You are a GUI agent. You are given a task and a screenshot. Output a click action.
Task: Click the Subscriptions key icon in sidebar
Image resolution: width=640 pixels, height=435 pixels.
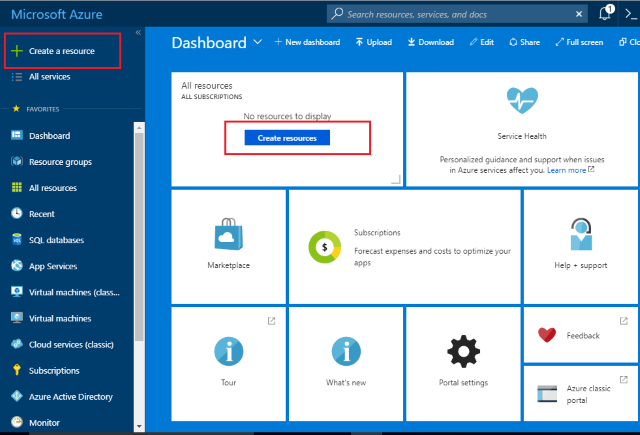point(17,370)
